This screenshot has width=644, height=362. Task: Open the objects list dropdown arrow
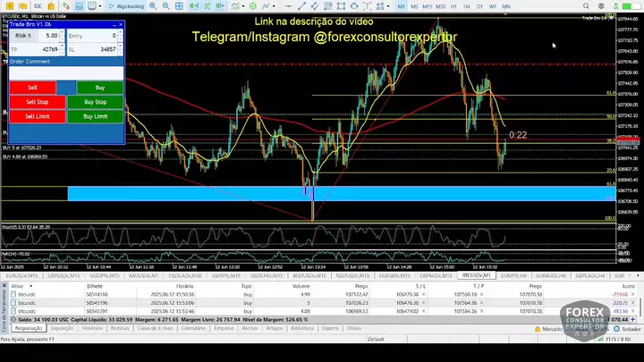(387, 6)
